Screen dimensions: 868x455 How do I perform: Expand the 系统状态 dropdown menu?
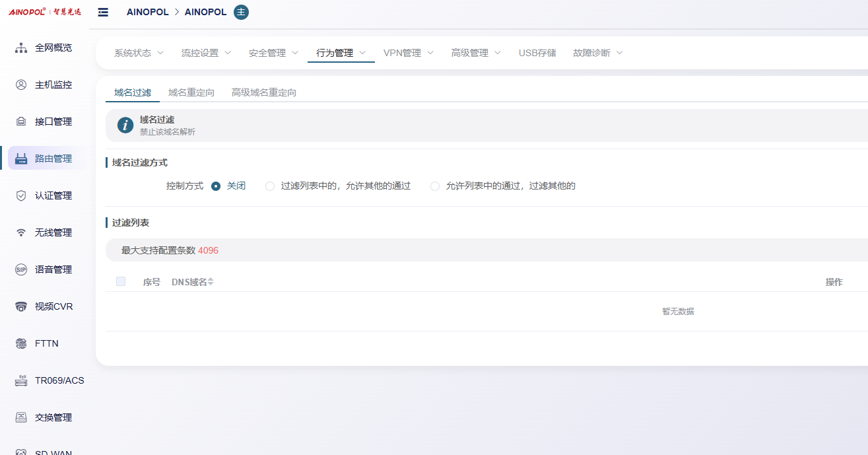pyautogui.click(x=139, y=53)
